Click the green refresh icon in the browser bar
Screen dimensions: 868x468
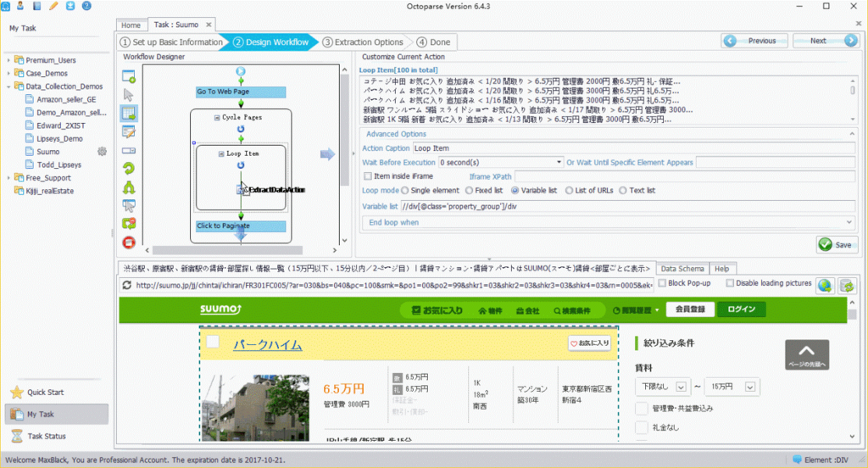(847, 285)
